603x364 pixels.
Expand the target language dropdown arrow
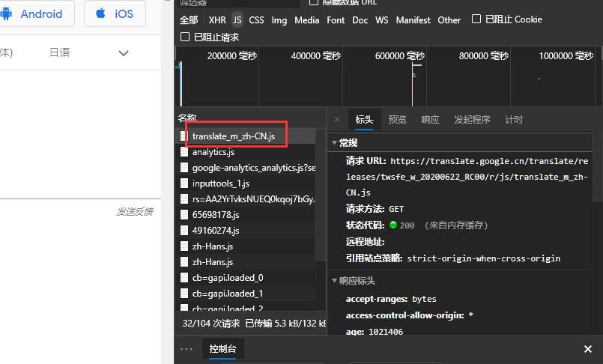click(x=124, y=52)
